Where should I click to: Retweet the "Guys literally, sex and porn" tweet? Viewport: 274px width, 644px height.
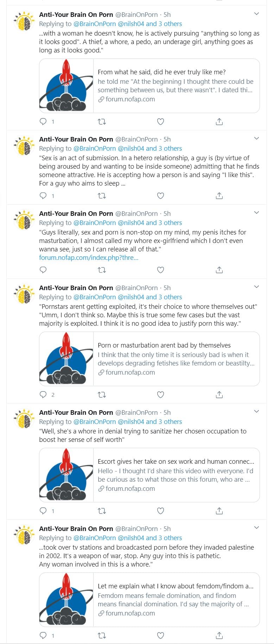[102, 270]
